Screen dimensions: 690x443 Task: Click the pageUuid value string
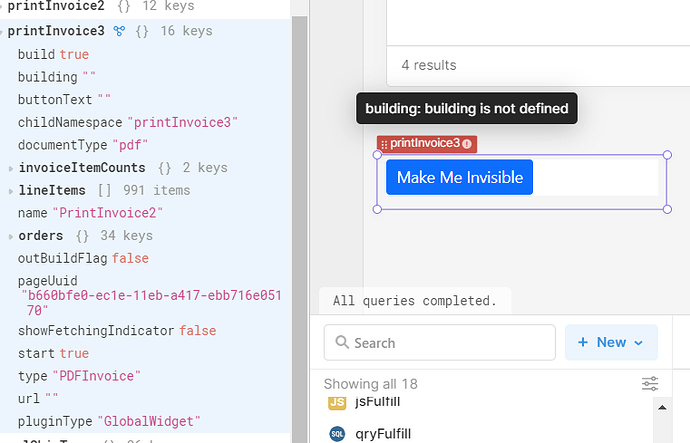click(x=151, y=303)
